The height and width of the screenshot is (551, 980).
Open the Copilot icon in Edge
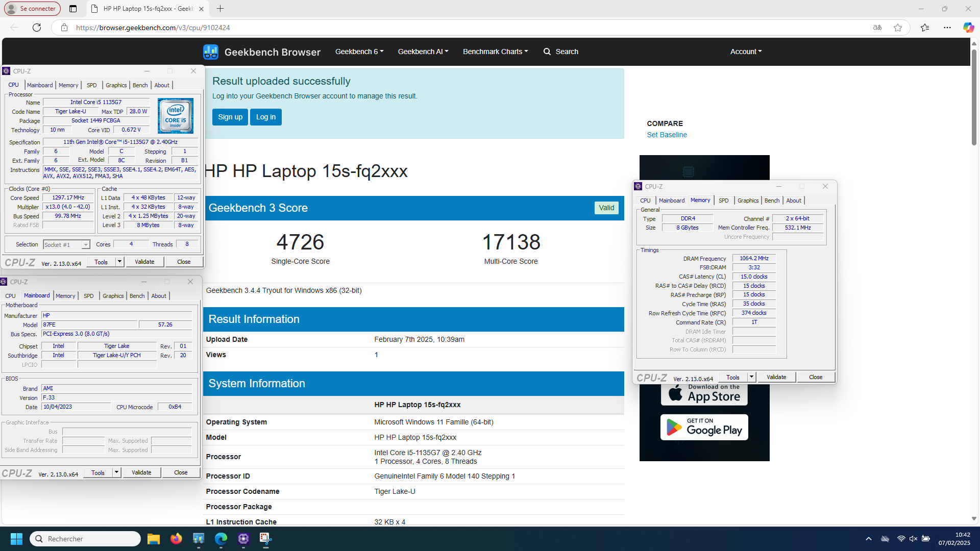click(x=968, y=28)
